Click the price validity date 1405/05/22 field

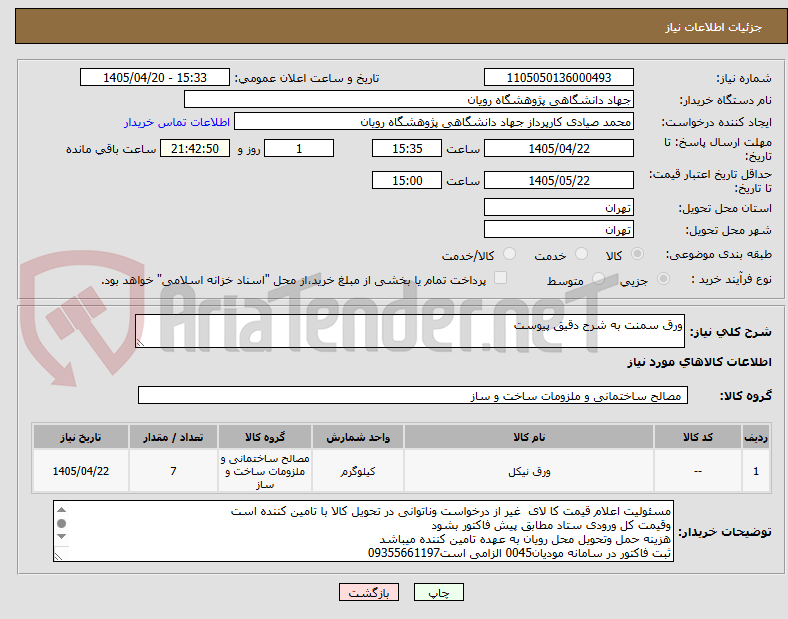[x=559, y=180]
